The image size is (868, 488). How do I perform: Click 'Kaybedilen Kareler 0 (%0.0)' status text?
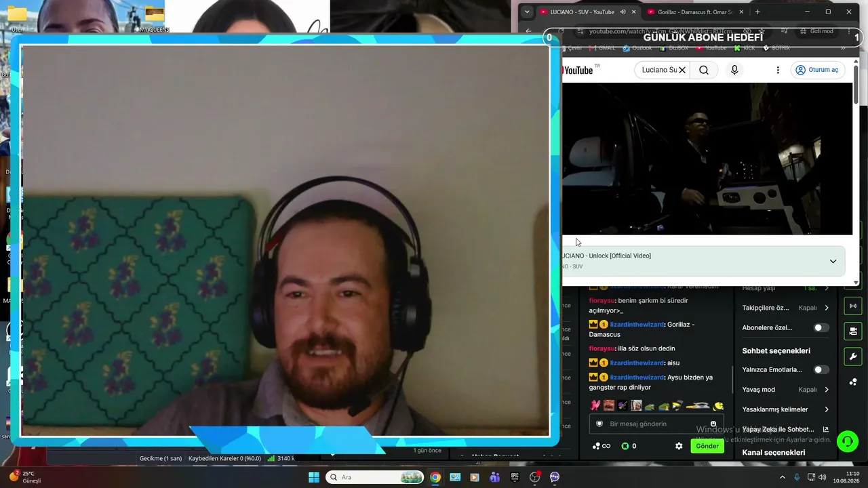[x=224, y=459]
